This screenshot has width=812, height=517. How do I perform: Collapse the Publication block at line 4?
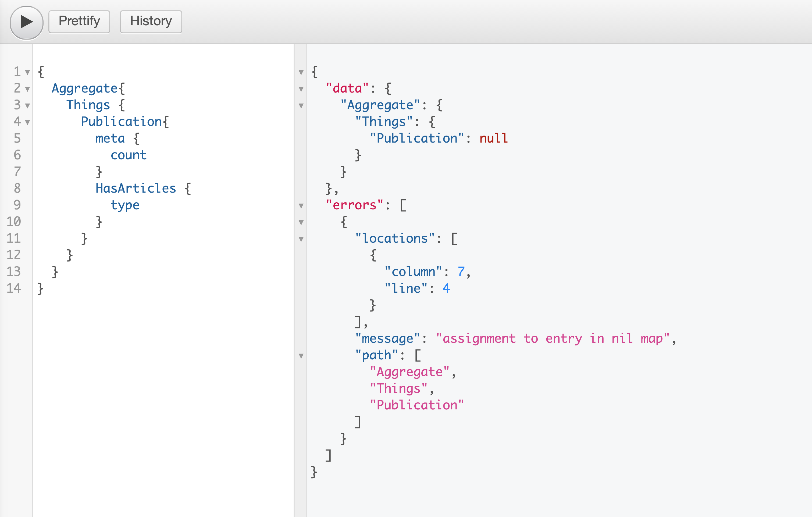(27, 122)
